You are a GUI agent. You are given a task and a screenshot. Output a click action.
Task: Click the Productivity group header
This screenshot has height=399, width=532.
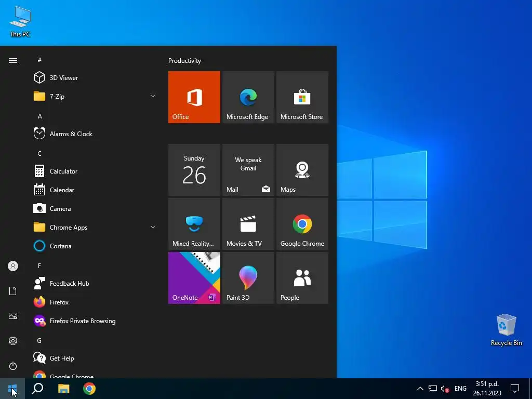(184, 61)
